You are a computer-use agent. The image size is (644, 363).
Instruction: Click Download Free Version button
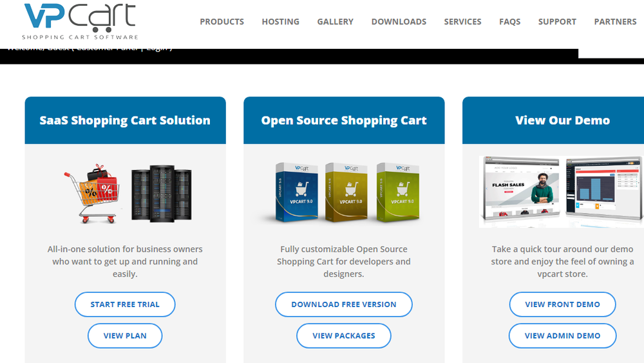tap(344, 304)
